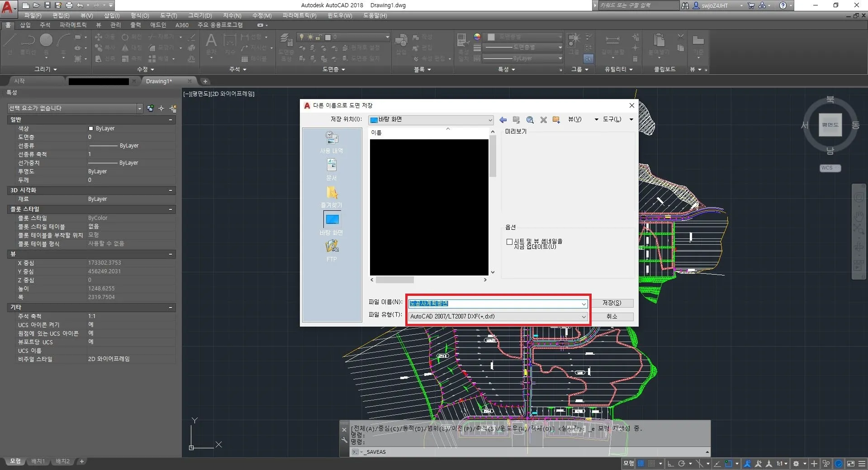Expand the 저장 위치 location dropdown
Image resolution: width=868 pixels, height=470 pixels.
click(490, 120)
